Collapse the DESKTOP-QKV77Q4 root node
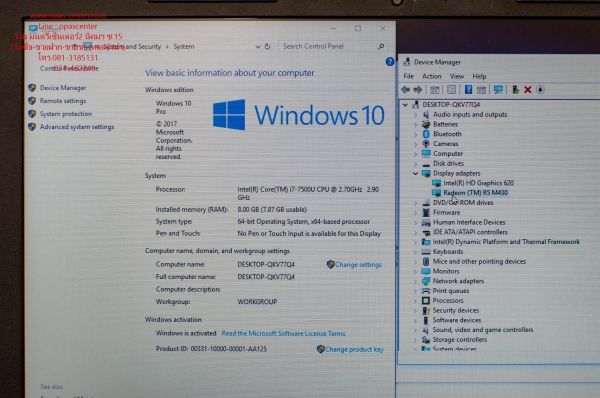 click(x=405, y=104)
